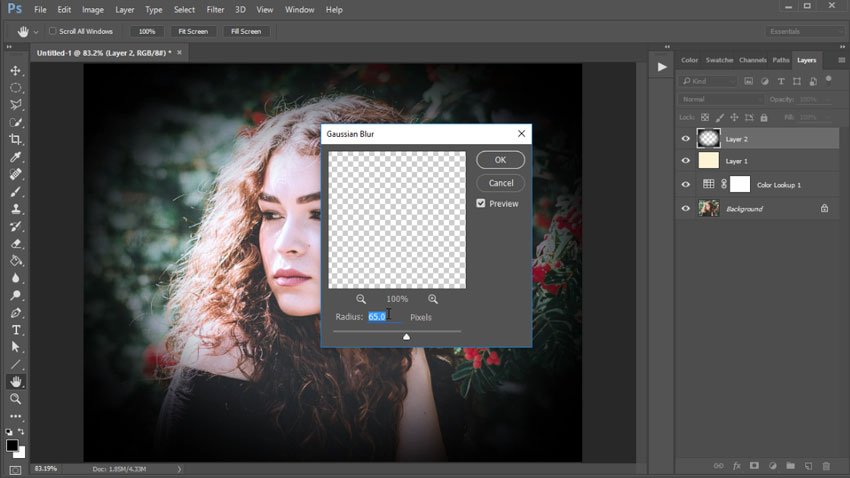Uncheck the Preview checkbox

pyautogui.click(x=481, y=203)
